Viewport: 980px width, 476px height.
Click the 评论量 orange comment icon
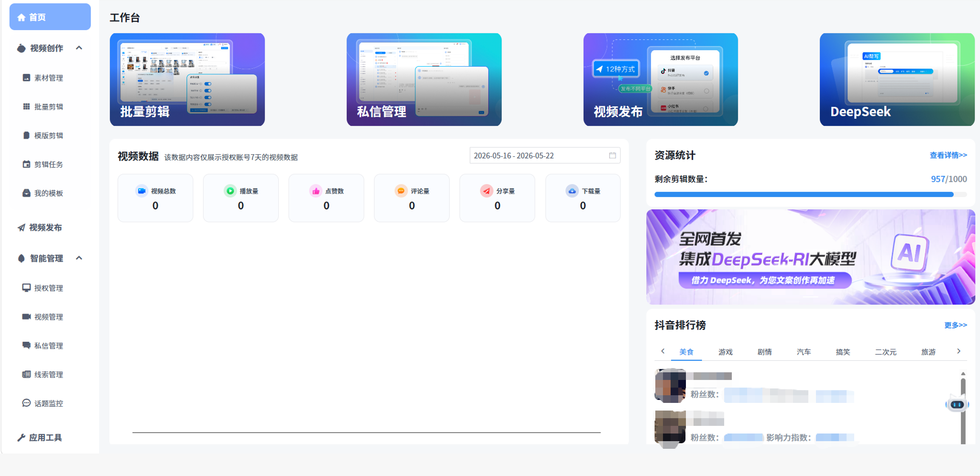[x=401, y=191]
